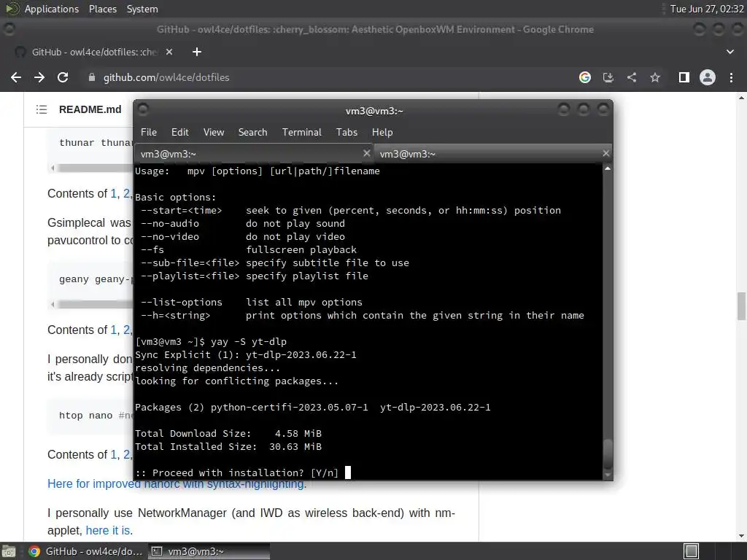The height and width of the screenshot is (560, 747).
Task: Switch to the second vm3@vm3:~ terminal tab
Action: (x=493, y=154)
